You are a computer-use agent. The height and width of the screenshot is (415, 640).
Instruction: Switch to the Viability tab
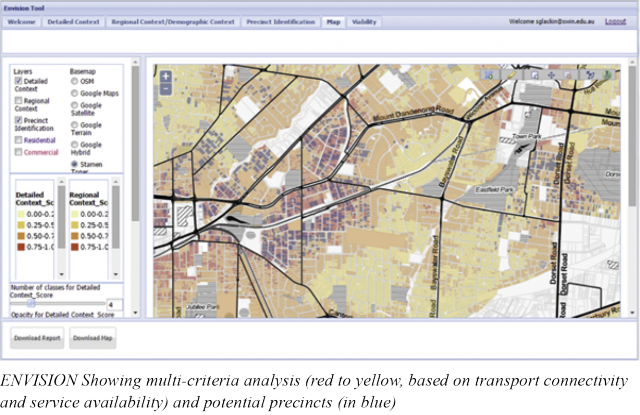coord(364,21)
